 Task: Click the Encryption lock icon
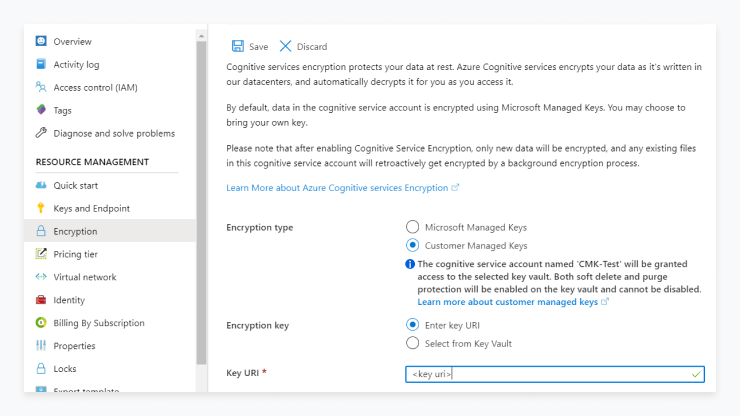41,230
